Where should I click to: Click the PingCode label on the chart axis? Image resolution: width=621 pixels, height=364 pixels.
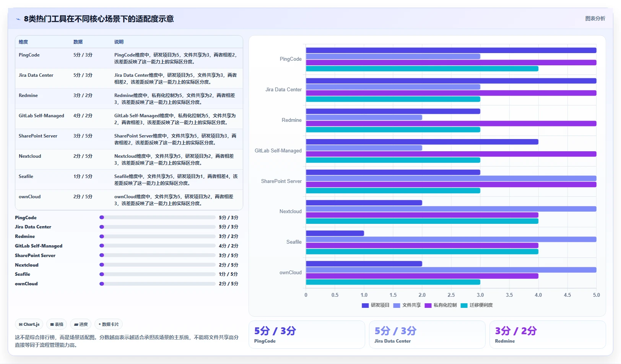(291, 59)
